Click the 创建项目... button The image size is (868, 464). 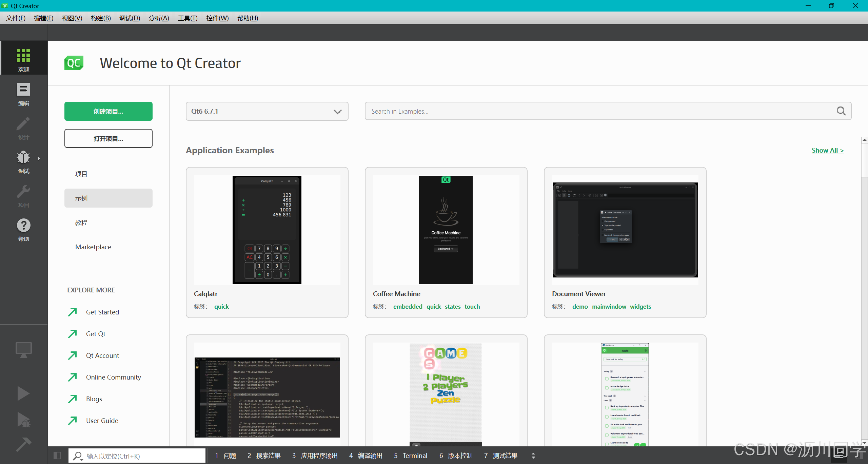(x=108, y=111)
